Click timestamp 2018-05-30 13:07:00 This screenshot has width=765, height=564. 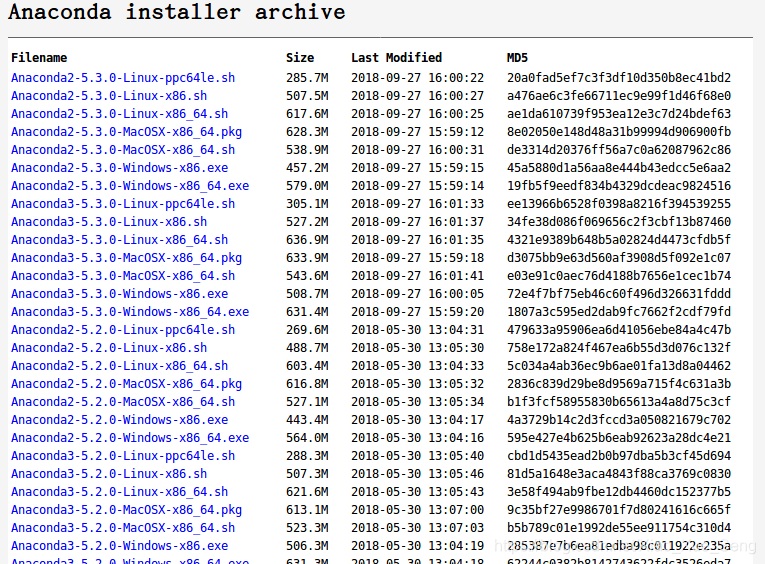pos(418,510)
